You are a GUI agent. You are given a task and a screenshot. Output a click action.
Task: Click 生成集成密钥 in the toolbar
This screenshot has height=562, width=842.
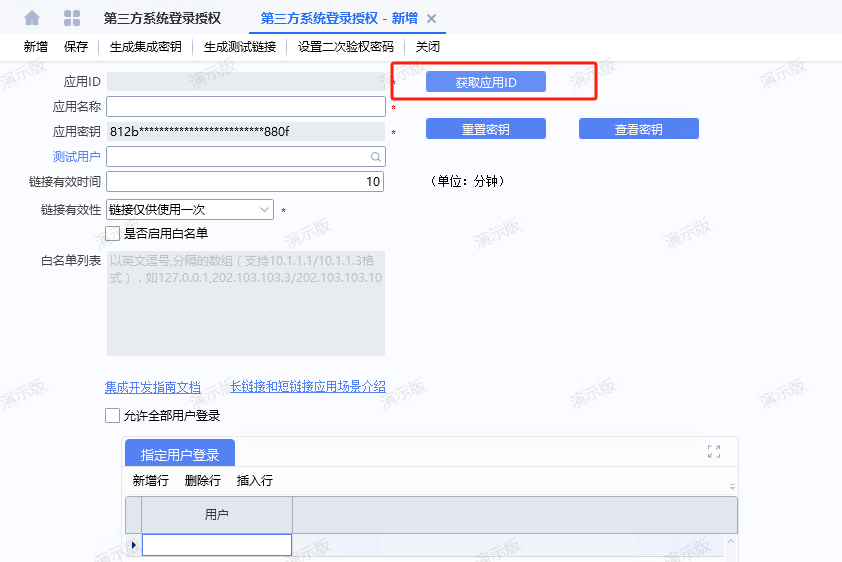click(x=145, y=47)
